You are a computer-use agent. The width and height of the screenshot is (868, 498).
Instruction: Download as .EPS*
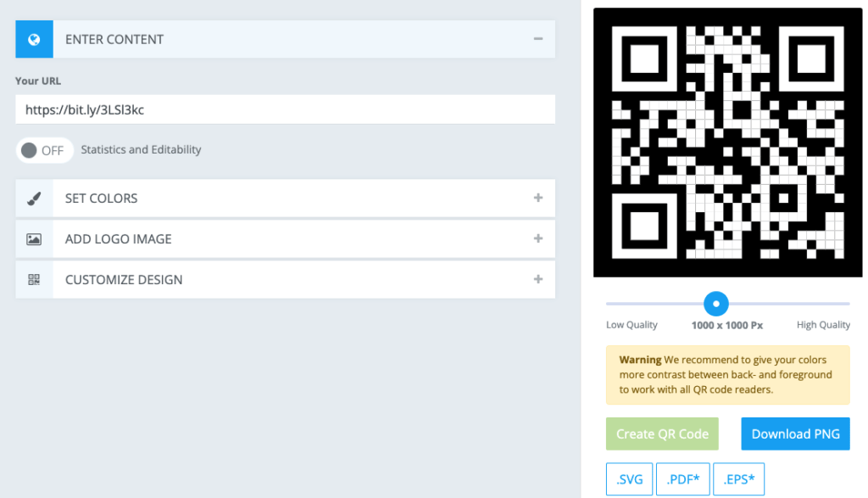click(739, 479)
